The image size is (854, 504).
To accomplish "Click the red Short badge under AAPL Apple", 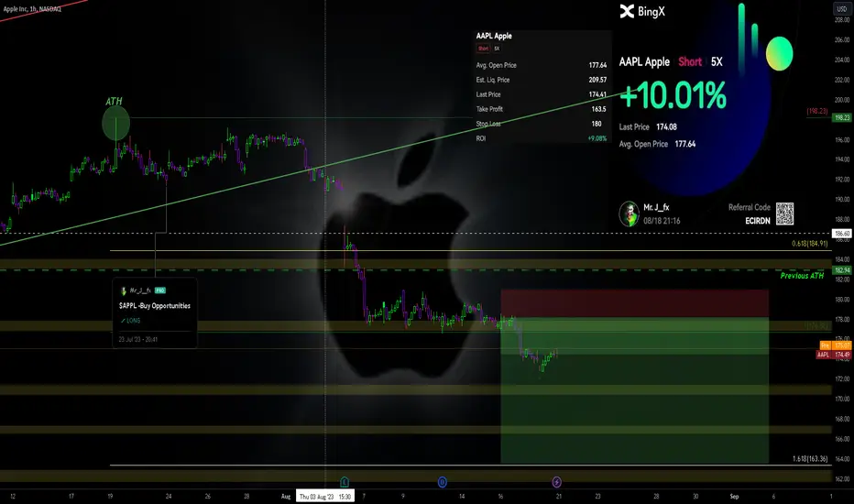I will click(x=483, y=49).
